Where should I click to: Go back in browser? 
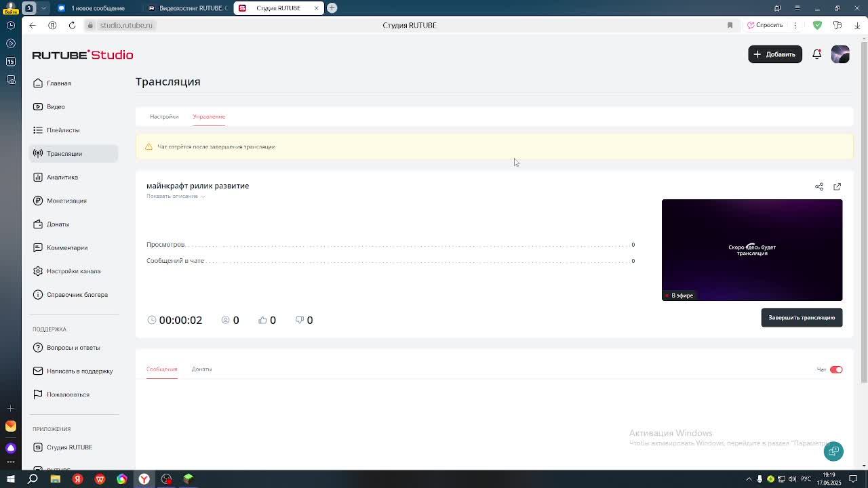[x=33, y=25]
